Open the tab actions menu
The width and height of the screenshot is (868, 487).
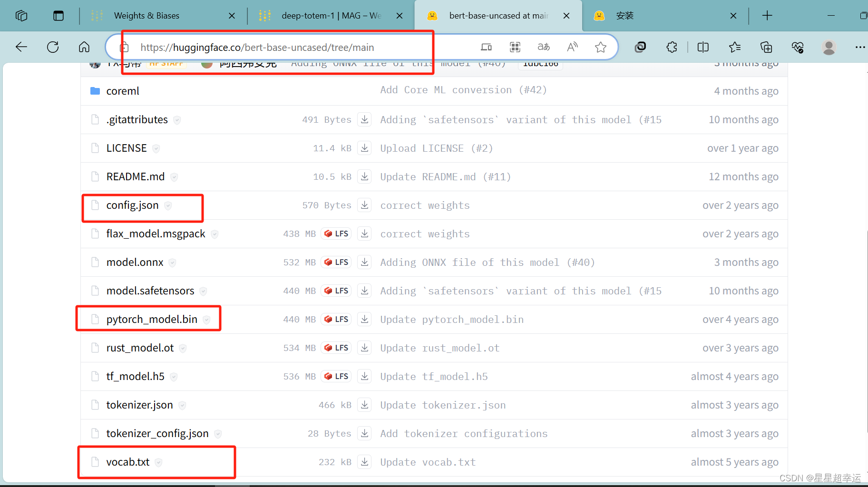pos(59,16)
